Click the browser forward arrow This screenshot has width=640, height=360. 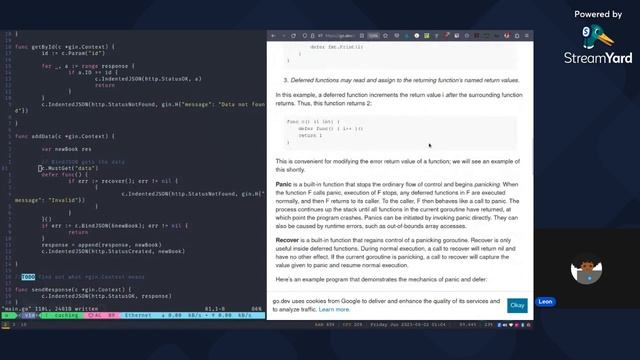[x=284, y=36]
